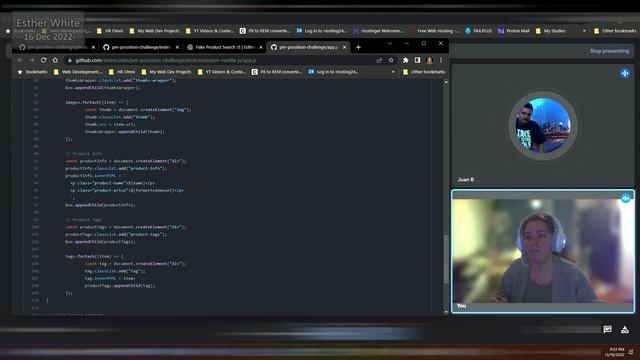Select the You video tile
The width and height of the screenshot is (640, 360).
[x=543, y=251]
